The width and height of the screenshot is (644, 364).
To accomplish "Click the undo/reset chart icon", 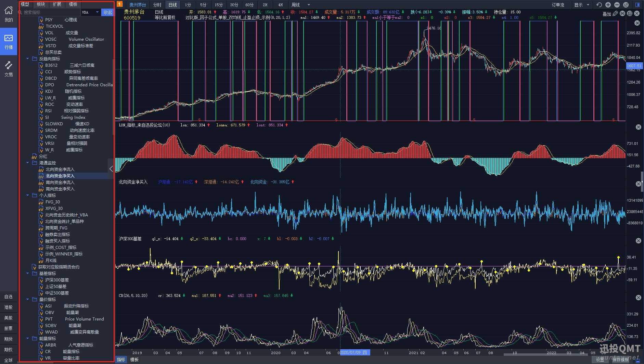I will coord(599,5).
